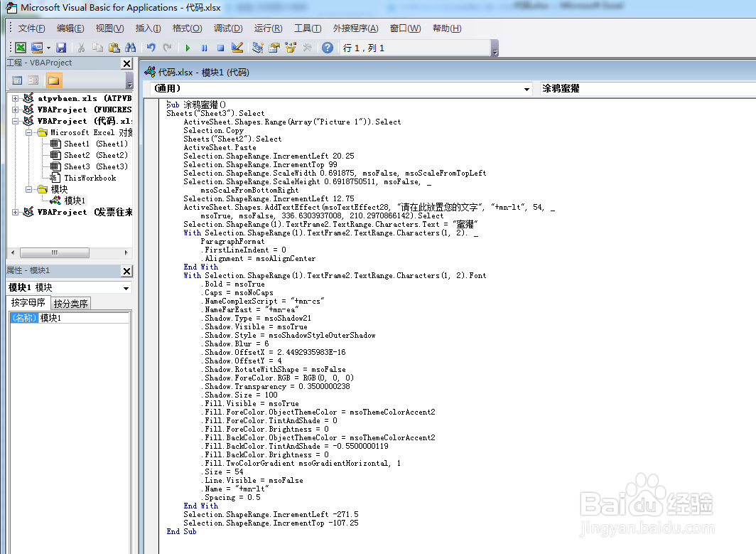Click project tree scroll right arrow
This screenshot has width=756, height=554.
tap(126, 252)
